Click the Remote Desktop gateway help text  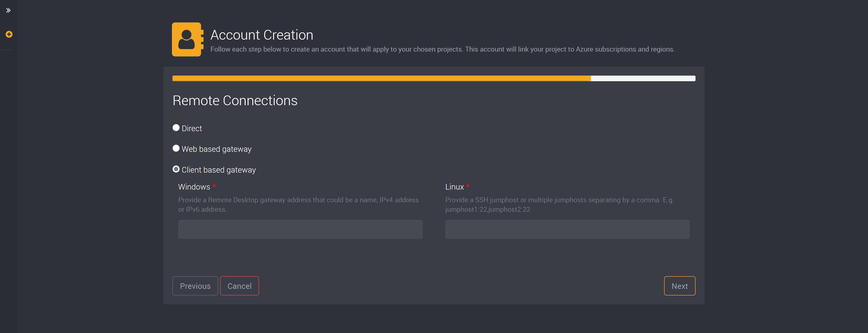point(299,205)
